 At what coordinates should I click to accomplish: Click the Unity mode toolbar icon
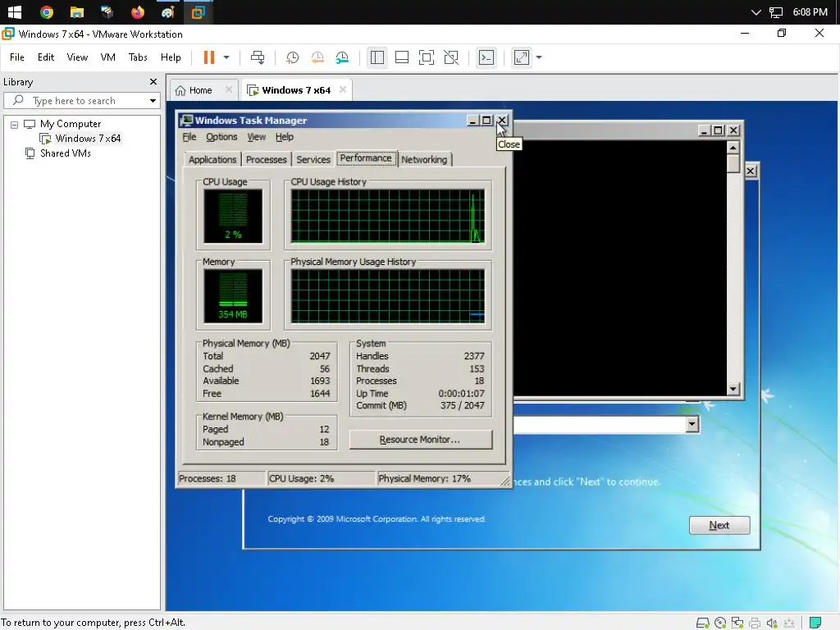pos(451,57)
